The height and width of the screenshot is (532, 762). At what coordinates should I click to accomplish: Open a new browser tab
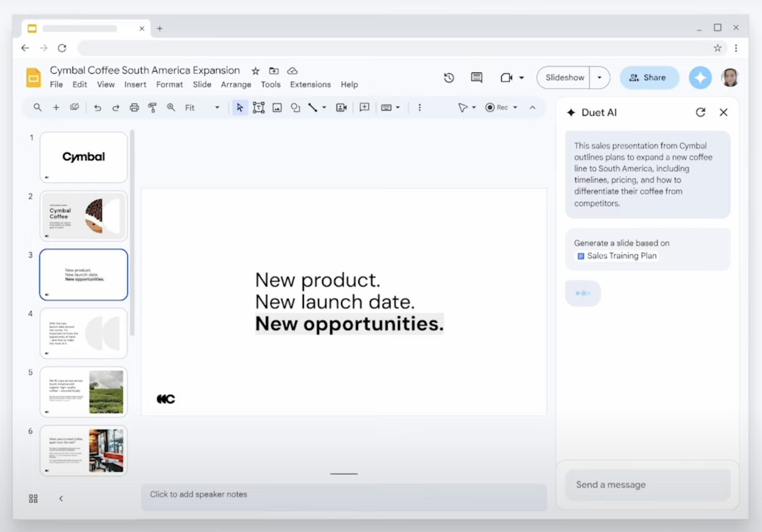[x=160, y=28]
